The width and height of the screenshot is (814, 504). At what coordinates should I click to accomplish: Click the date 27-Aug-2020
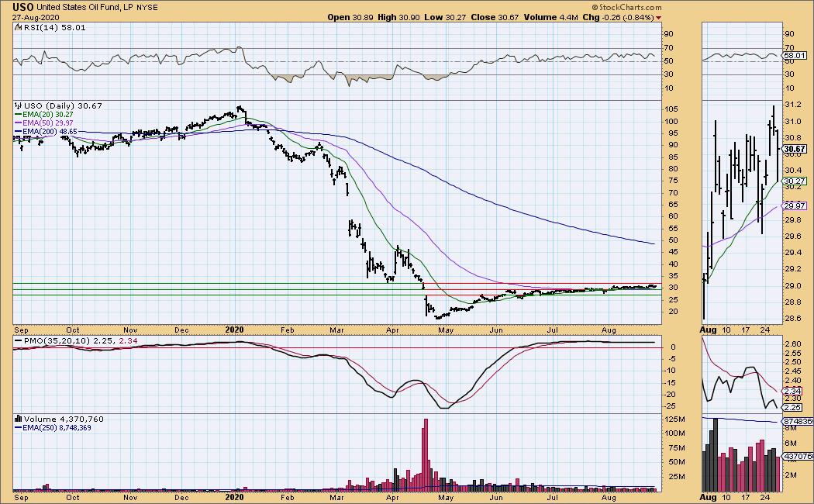36,18
